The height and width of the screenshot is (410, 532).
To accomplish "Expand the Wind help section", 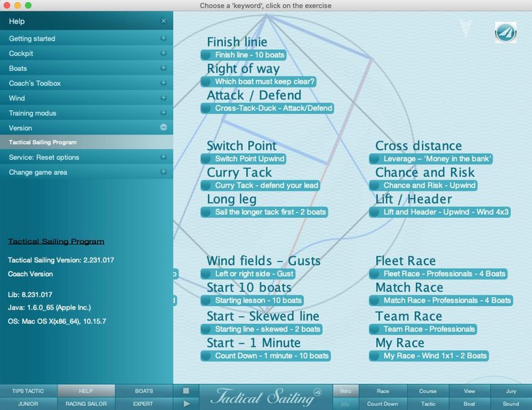I will (163, 98).
